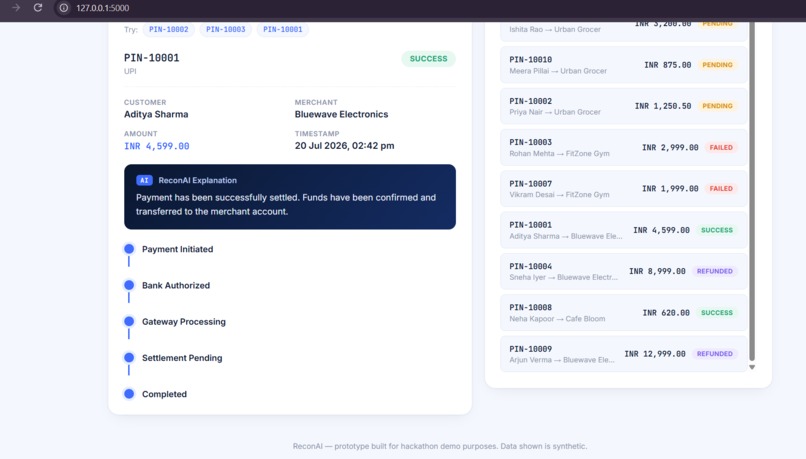Select the Completed timeline step

click(164, 394)
